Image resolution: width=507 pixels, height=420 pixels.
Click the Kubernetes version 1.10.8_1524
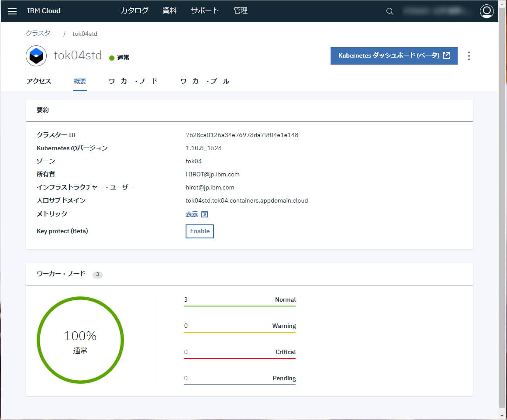tap(203, 148)
